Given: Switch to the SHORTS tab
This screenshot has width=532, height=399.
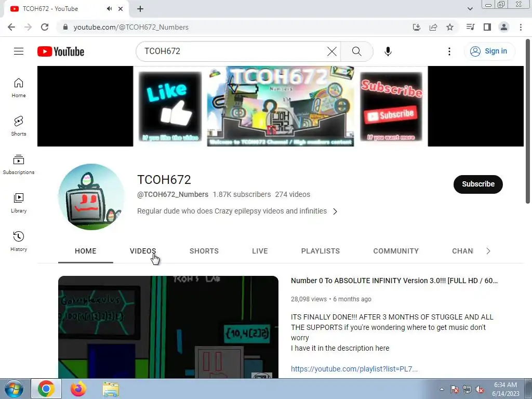Looking at the screenshot, I should pos(204,251).
